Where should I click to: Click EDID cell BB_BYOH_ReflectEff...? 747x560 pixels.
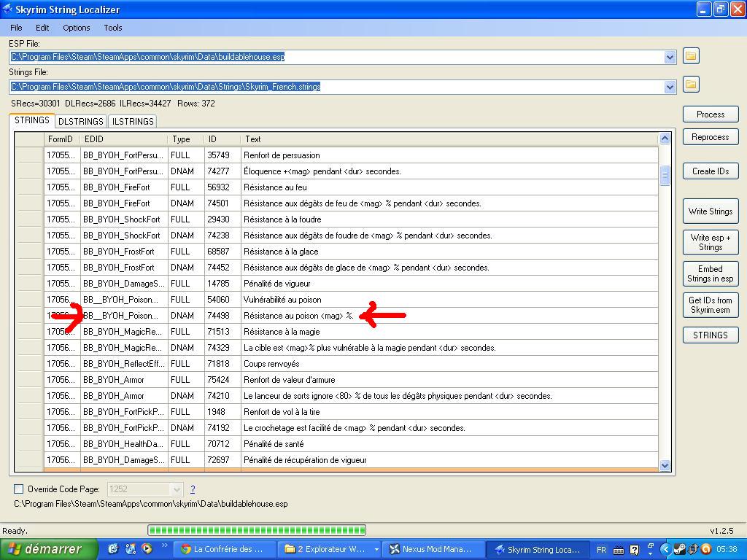click(x=124, y=364)
